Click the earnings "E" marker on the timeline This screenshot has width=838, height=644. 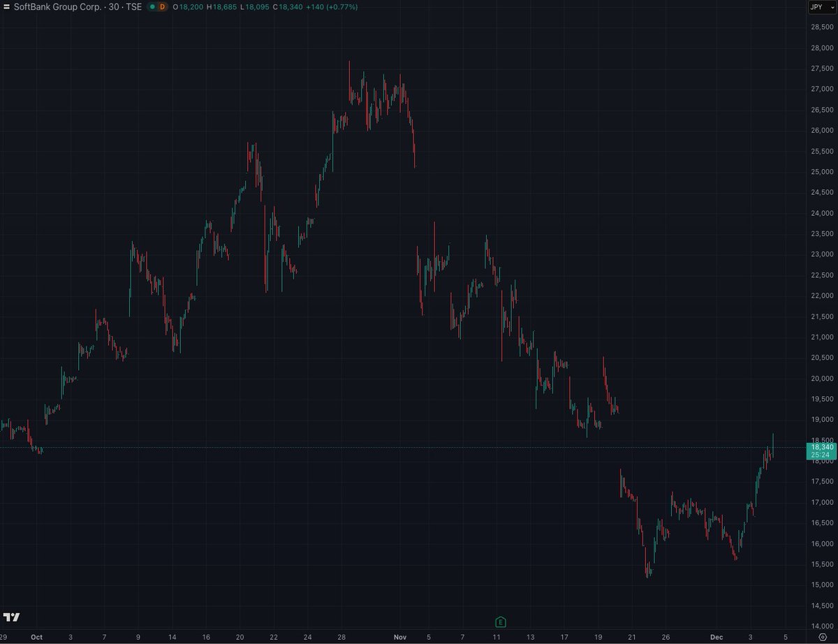pyautogui.click(x=500, y=622)
